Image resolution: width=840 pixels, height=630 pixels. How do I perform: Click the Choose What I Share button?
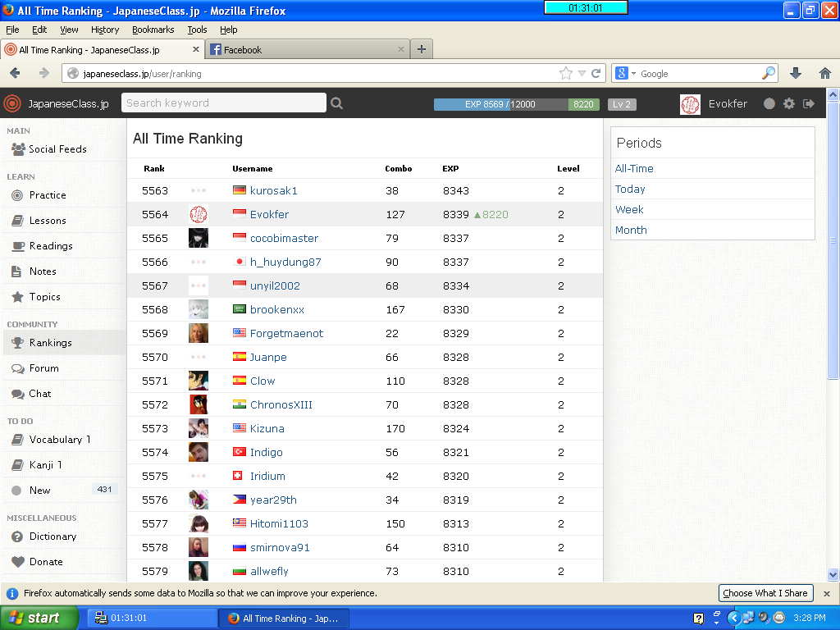(x=765, y=593)
